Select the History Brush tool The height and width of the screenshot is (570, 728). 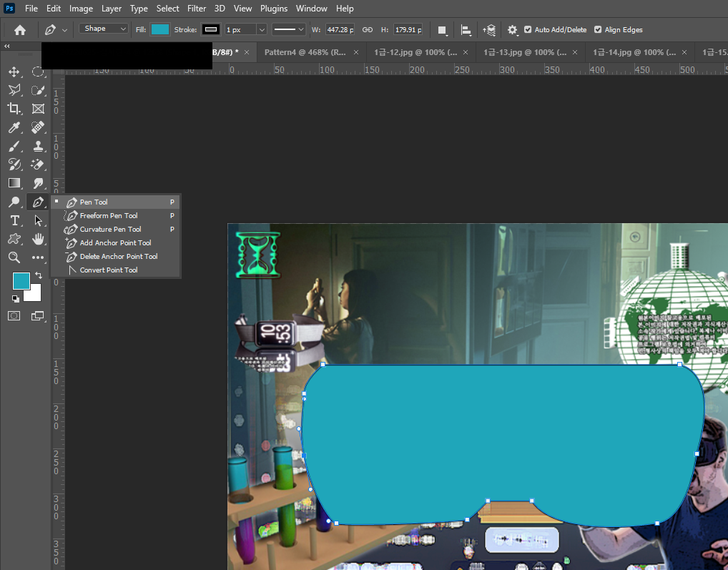pyautogui.click(x=14, y=164)
